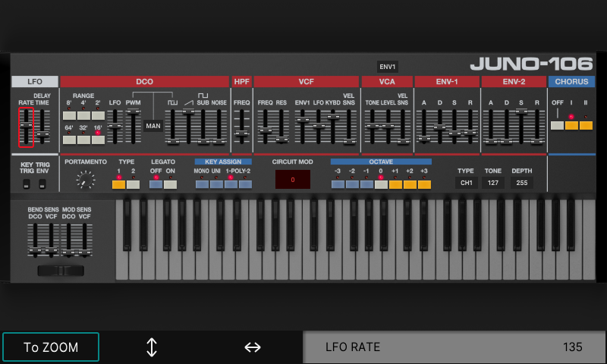Select the MOD SENS VCF slider
Image resolution: width=607 pixels, height=364 pixels.
tap(85, 240)
